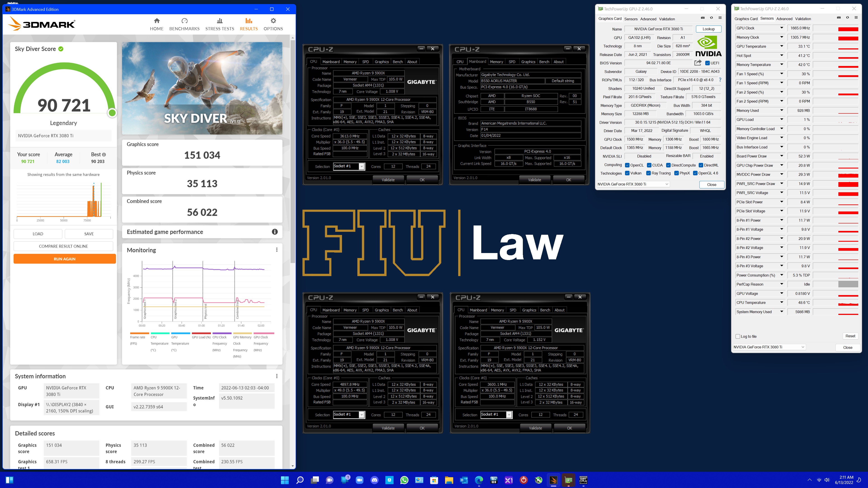Expand the Board Power Draw sensor dropdown

pos(782,156)
